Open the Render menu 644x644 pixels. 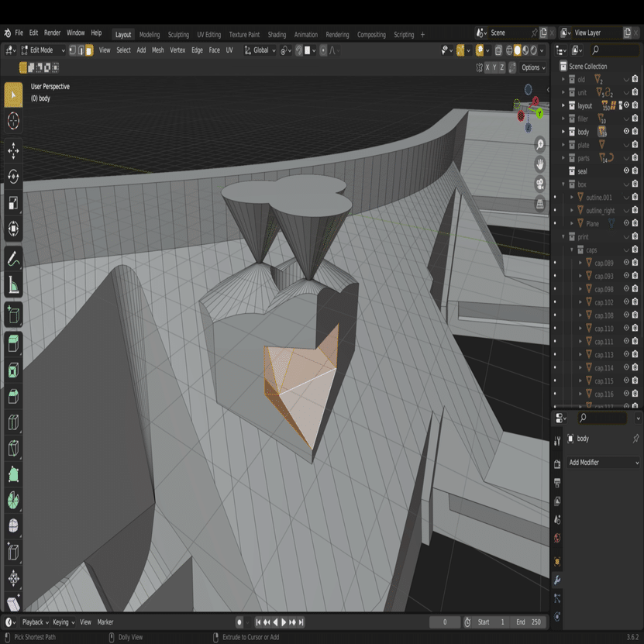(x=52, y=33)
